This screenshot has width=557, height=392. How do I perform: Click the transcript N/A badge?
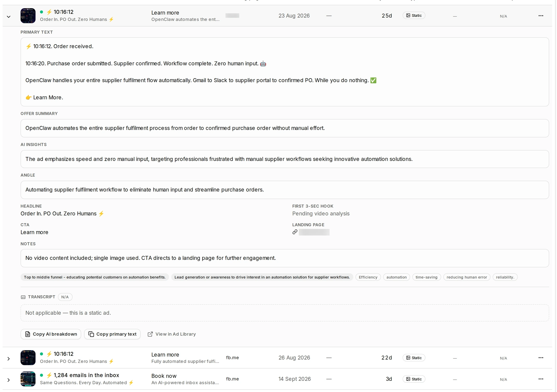(x=65, y=297)
